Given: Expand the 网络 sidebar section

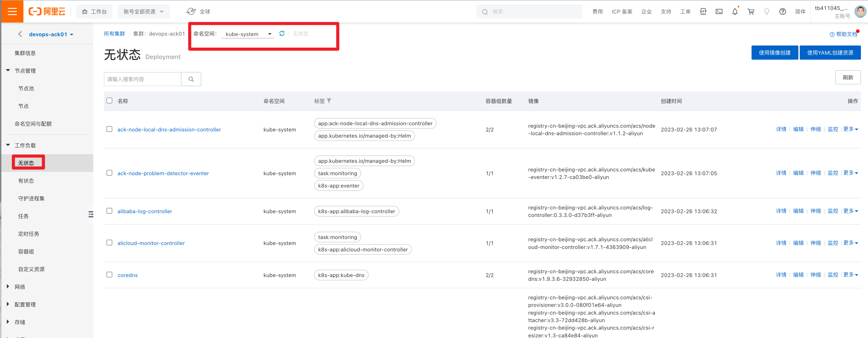Looking at the screenshot, I should 19,287.
